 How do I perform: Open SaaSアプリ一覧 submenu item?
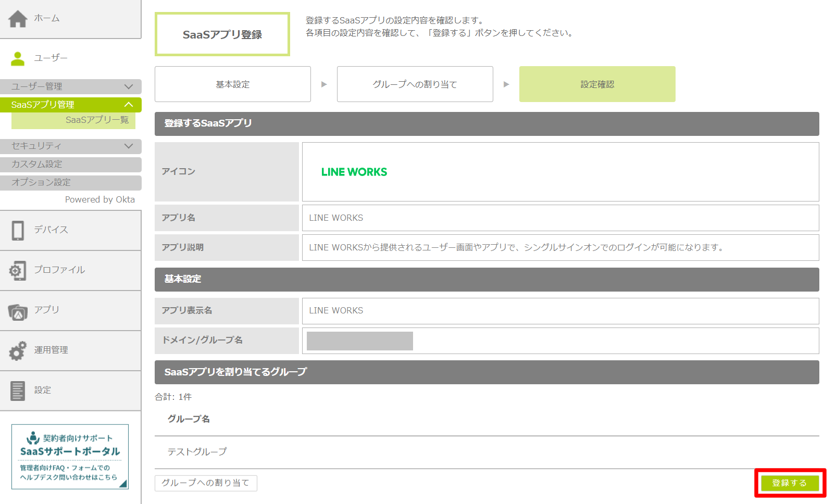pyautogui.click(x=97, y=120)
